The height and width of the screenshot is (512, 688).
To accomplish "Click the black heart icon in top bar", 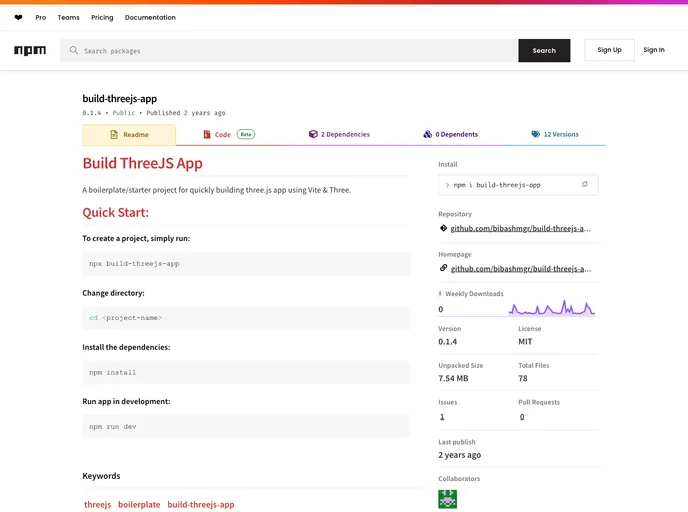I will [18, 18].
